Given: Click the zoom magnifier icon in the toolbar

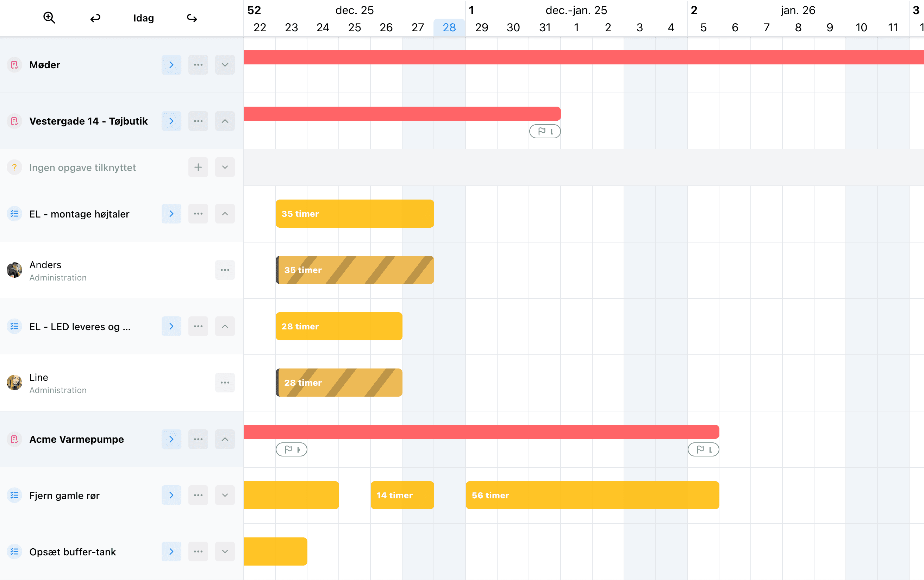Looking at the screenshot, I should coord(49,18).
